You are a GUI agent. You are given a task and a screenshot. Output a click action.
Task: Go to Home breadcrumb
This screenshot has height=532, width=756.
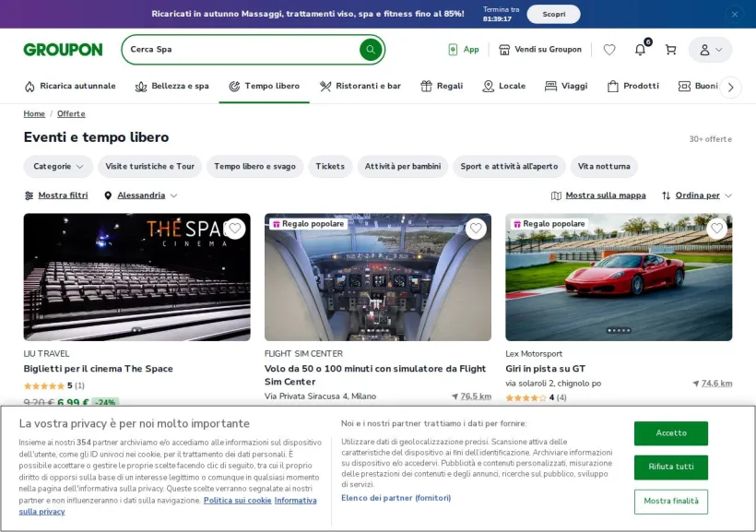point(34,113)
